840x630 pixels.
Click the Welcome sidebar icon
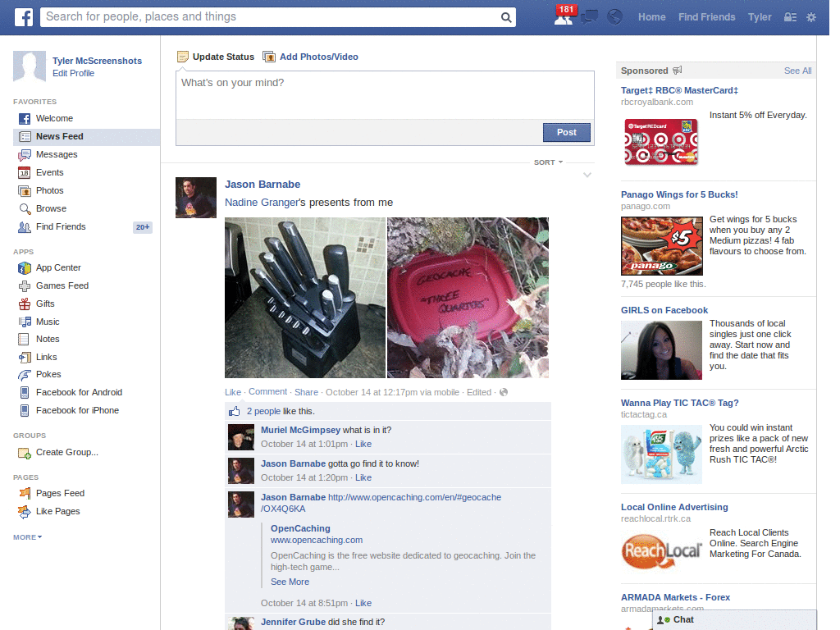pos(24,118)
